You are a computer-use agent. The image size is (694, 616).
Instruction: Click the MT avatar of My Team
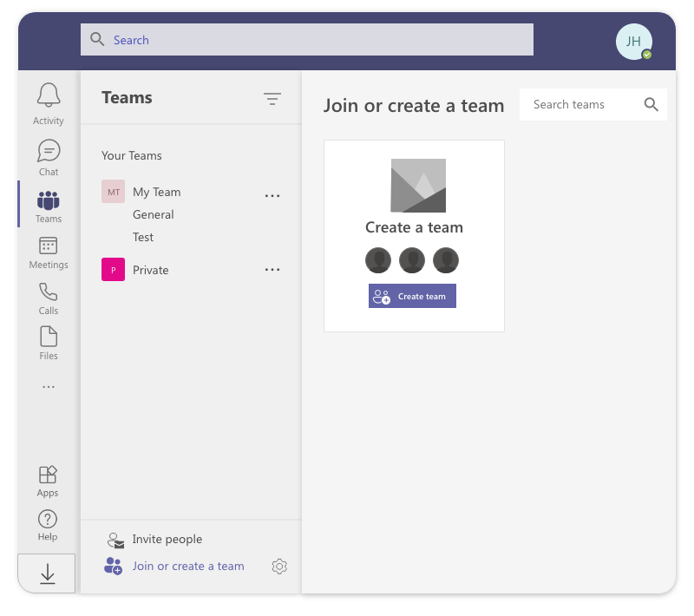tap(114, 192)
